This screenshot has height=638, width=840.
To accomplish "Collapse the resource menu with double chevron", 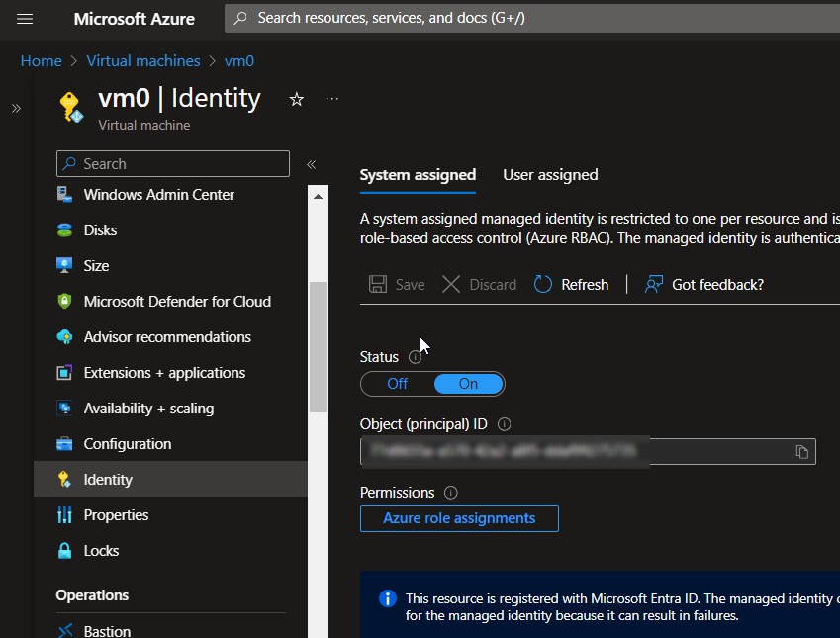I will (x=312, y=164).
